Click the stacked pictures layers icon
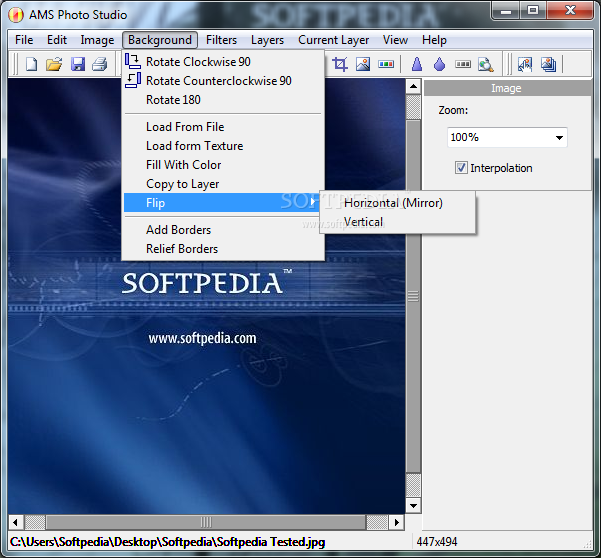Screen dimensions: 601x558 tap(548, 64)
